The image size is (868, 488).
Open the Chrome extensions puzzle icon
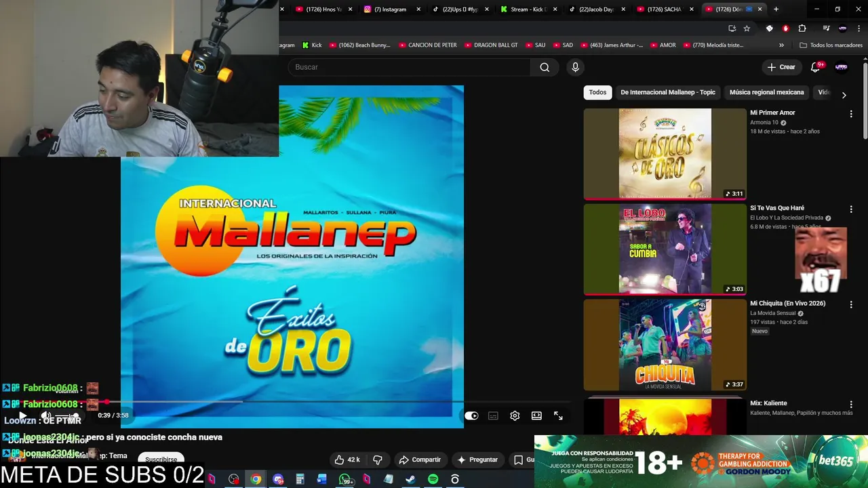[x=802, y=28]
